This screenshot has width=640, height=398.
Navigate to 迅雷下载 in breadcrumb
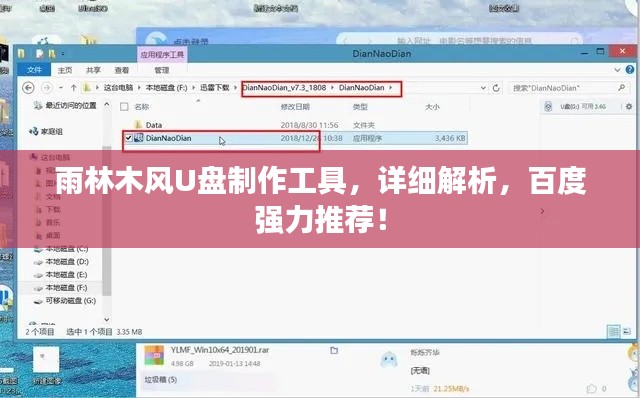215,87
